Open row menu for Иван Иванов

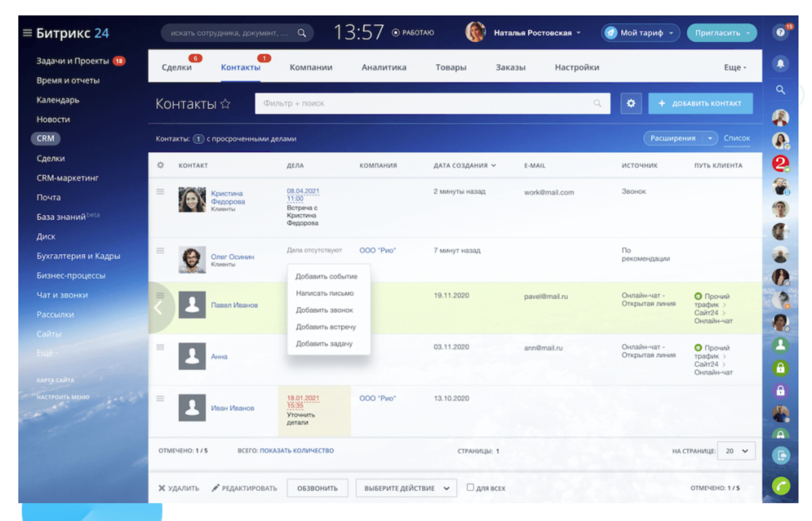pyautogui.click(x=160, y=399)
